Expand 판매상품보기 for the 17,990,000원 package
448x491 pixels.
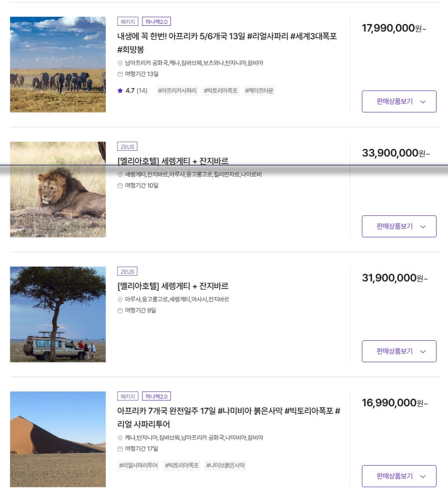(x=399, y=101)
